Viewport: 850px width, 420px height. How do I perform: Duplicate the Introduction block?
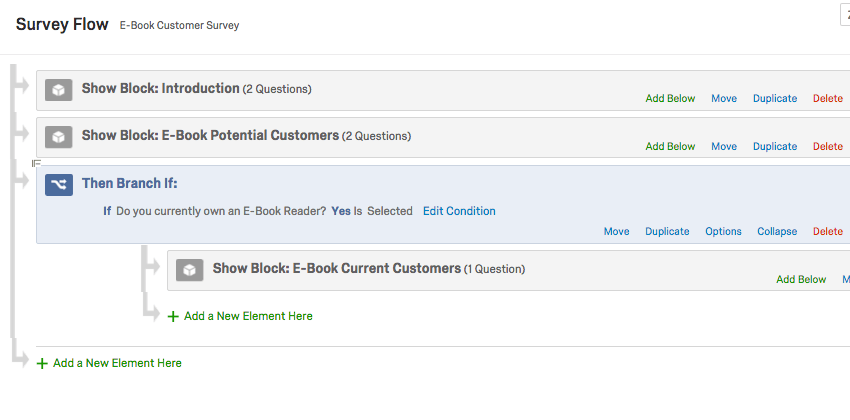(x=775, y=98)
